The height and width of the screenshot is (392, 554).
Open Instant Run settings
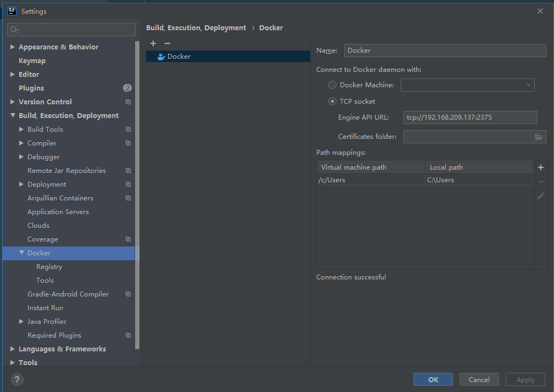[x=45, y=308]
